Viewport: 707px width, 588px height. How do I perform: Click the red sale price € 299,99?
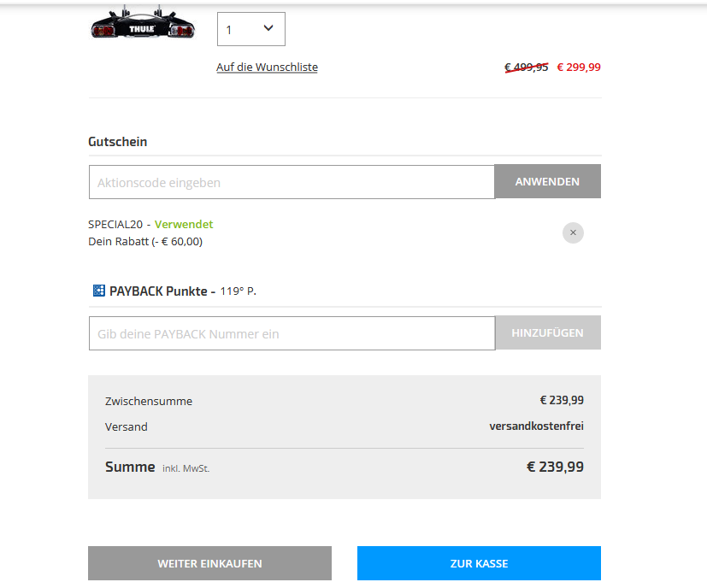click(x=579, y=68)
